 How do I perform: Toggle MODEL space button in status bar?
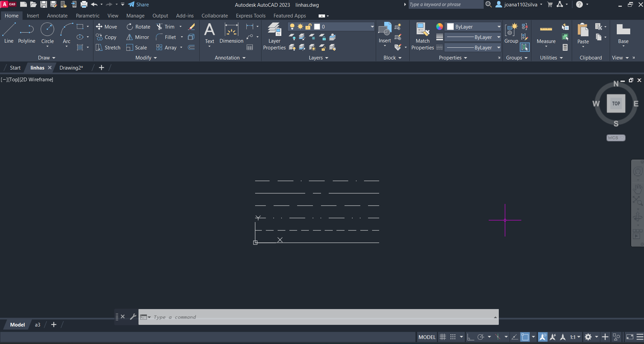[x=427, y=337]
